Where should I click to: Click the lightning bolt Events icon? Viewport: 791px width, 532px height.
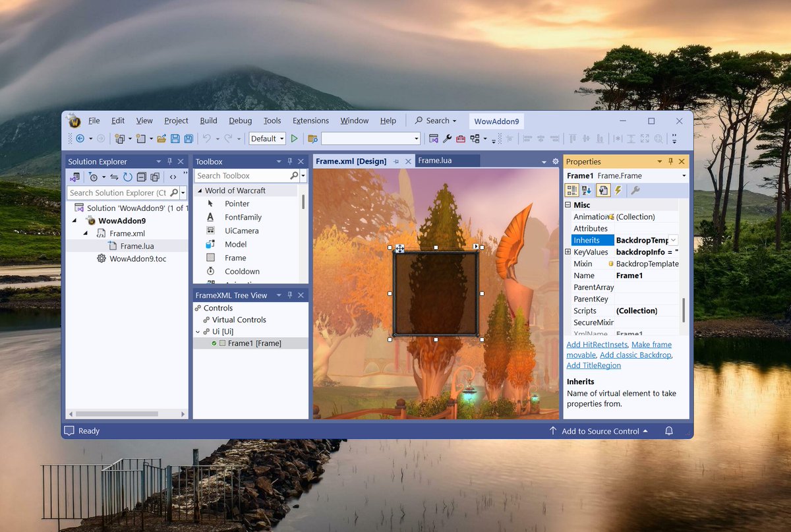tap(618, 191)
